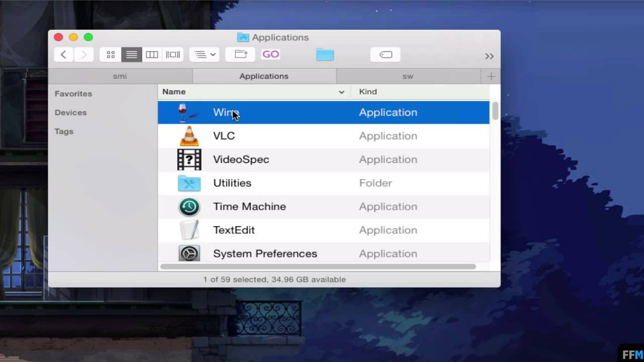The height and width of the screenshot is (362, 644).
Task: Zoom the Finder window with the green button
Action: (89, 37)
